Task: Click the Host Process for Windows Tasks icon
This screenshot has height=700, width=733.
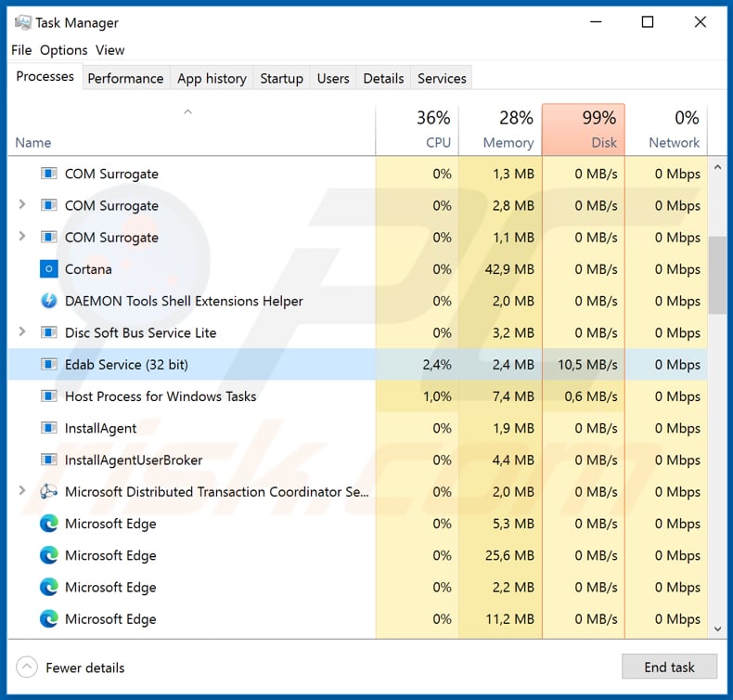Action: (48, 396)
